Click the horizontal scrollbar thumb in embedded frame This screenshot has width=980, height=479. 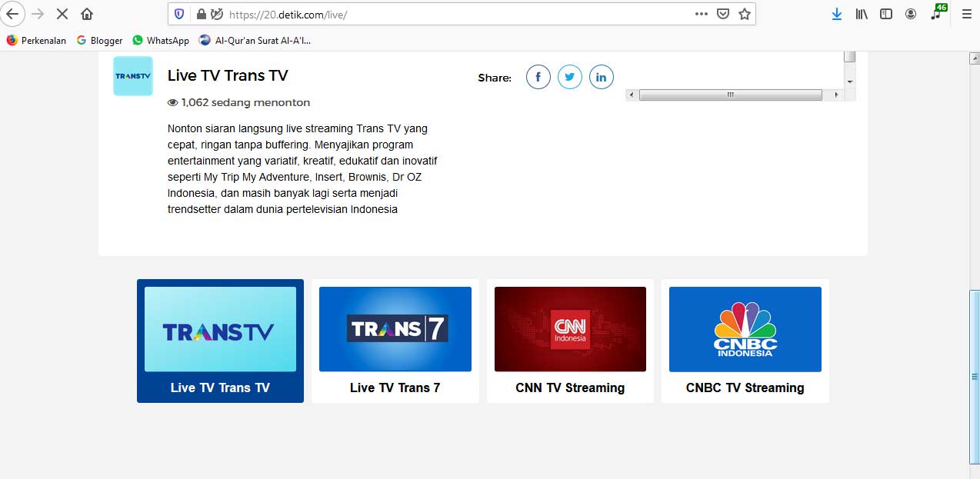pyautogui.click(x=731, y=95)
